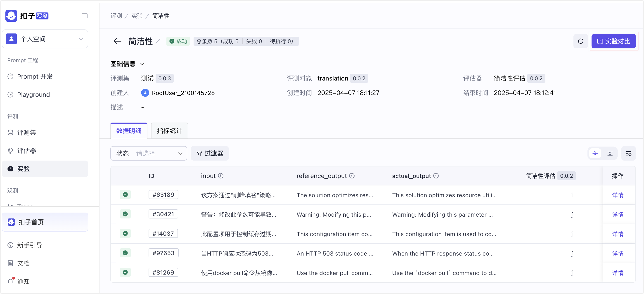Image resolution: width=644 pixels, height=294 pixels.
Task: Switch to the 指标统计 tab
Action: (170, 131)
